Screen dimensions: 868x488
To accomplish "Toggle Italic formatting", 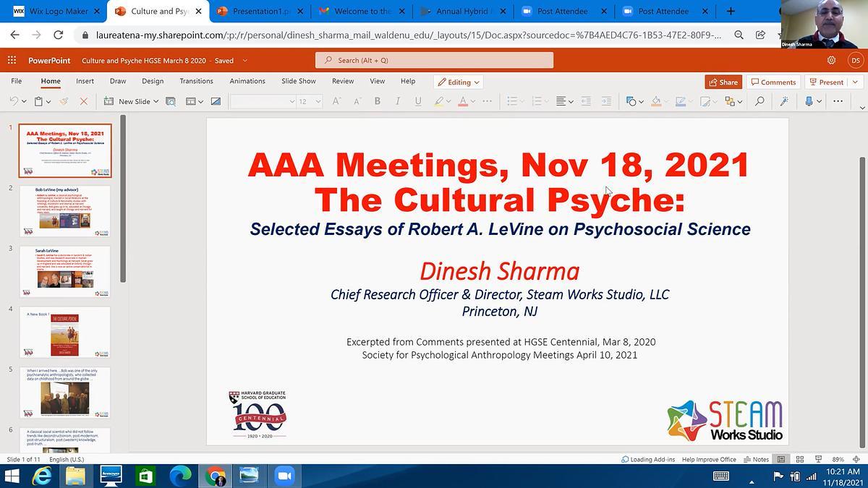I will coord(397,102).
